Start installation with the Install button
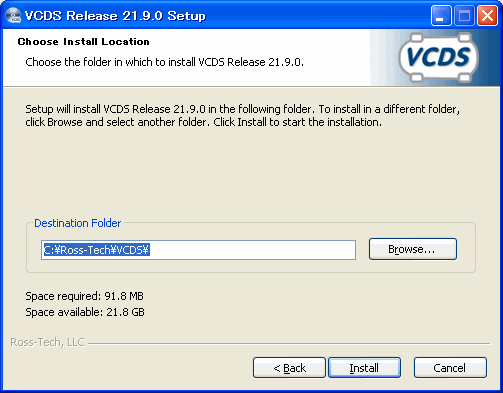Image resolution: width=503 pixels, height=393 pixels. click(364, 368)
